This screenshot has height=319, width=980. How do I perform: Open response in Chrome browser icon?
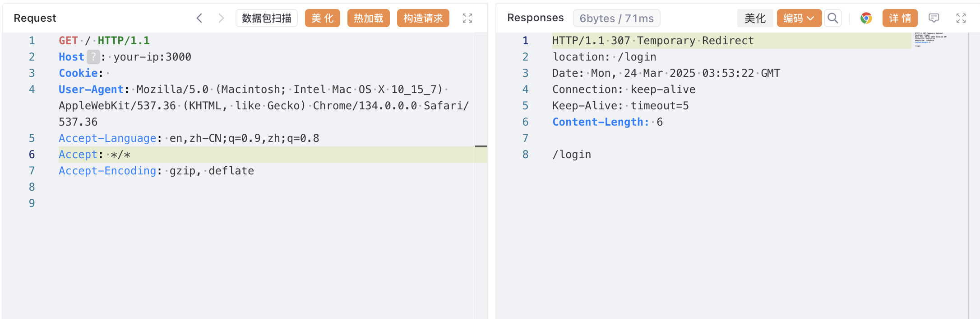point(866,18)
